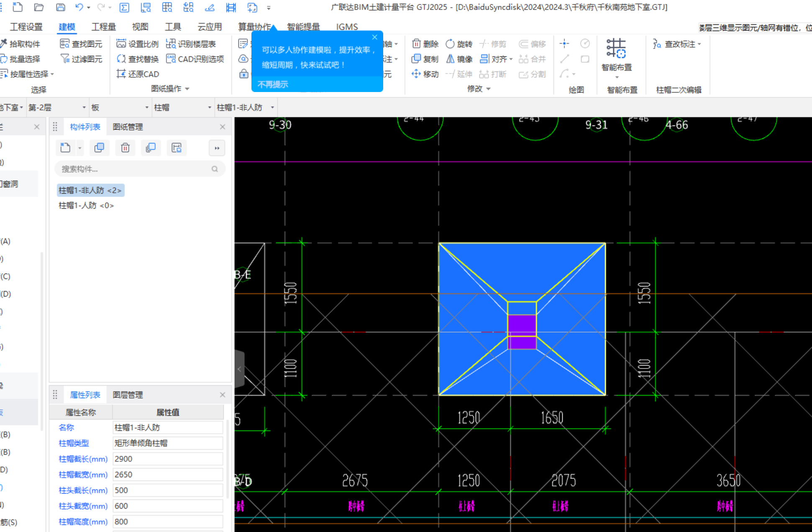
Task: Open the 视图 ribbon tab
Action: point(140,27)
